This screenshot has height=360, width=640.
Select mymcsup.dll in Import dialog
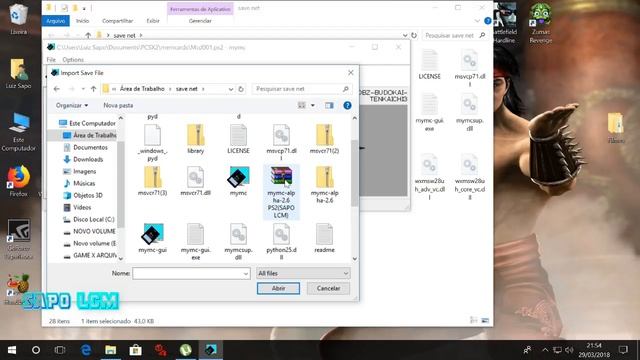tap(238, 242)
